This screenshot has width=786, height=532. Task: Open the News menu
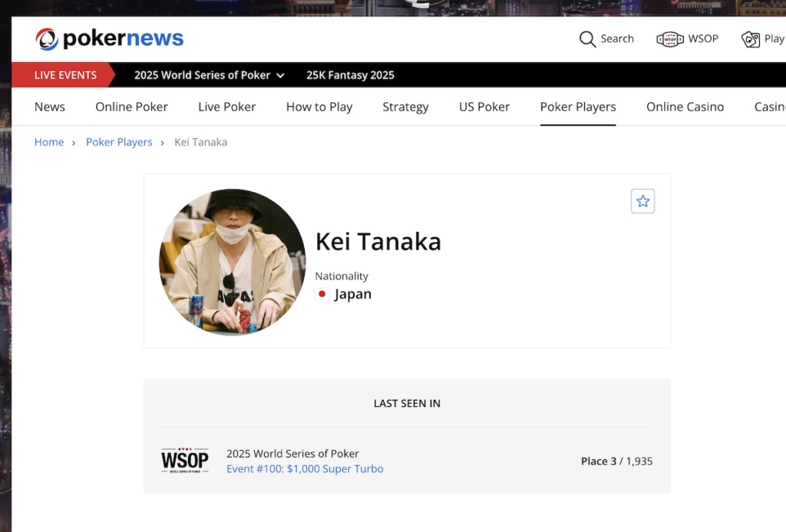pyautogui.click(x=50, y=107)
